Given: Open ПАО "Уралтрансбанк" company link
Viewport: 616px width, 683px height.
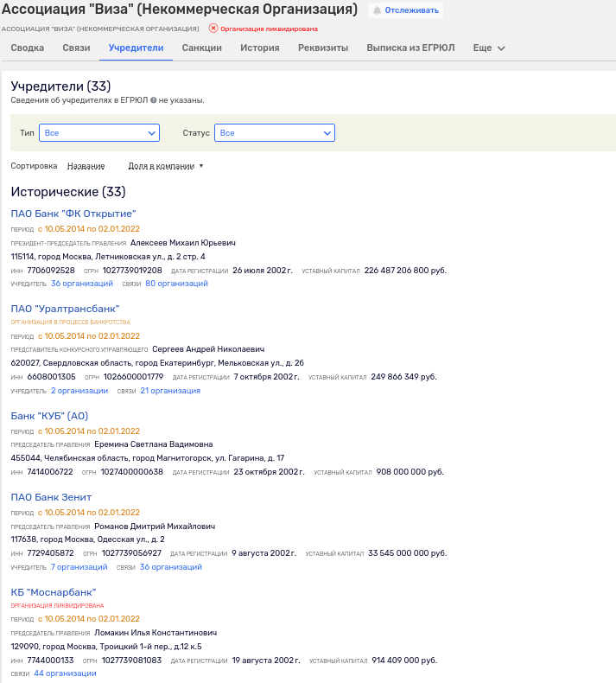Looking at the screenshot, I should click(65, 309).
